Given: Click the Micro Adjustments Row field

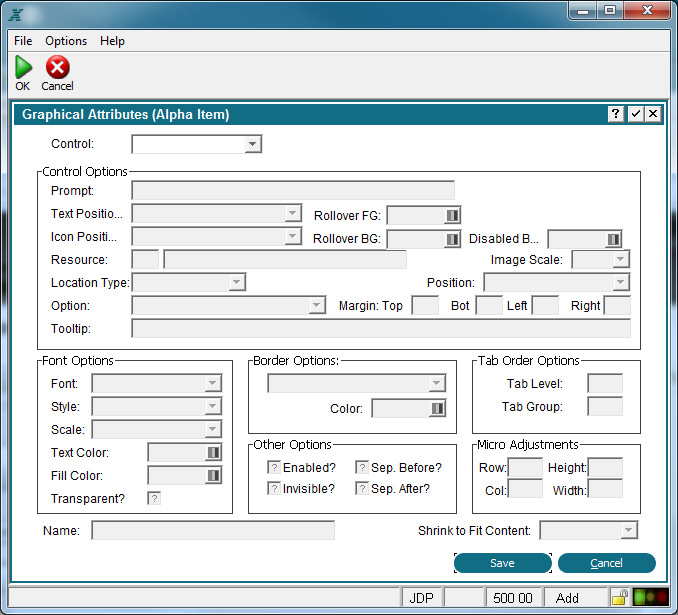Looking at the screenshot, I should (x=525, y=468).
